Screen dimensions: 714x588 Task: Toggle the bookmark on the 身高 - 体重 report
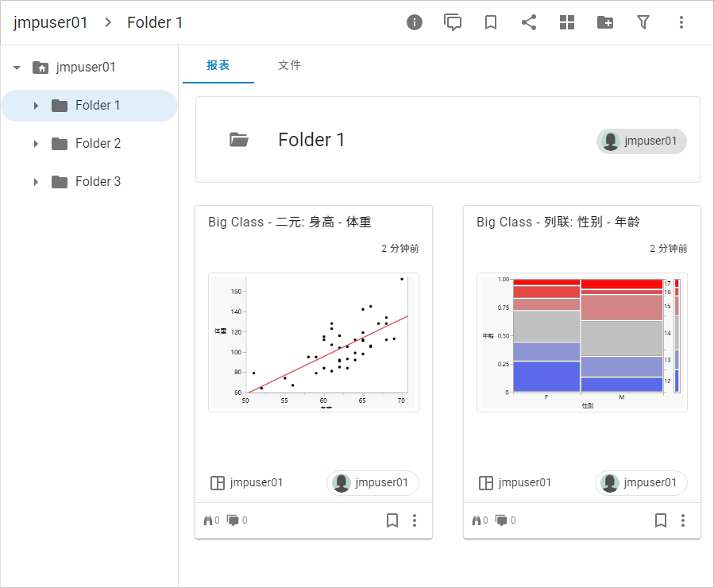392,520
